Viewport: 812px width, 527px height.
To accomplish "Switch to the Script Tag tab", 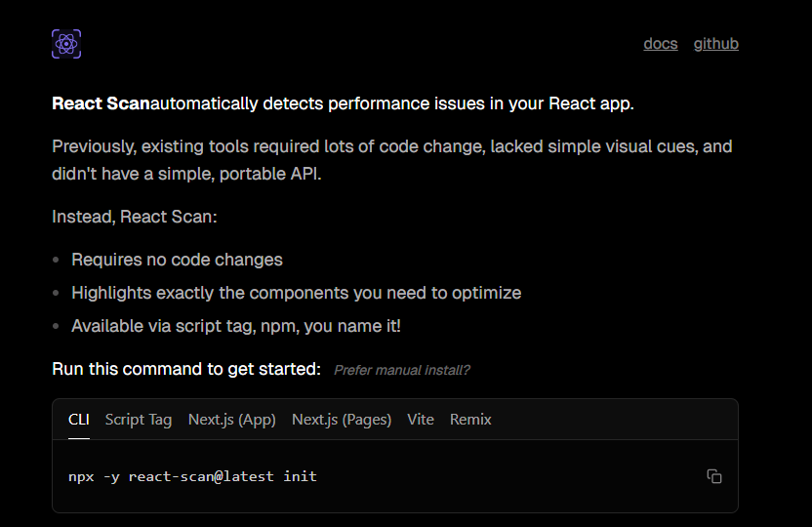I will (x=139, y=420).
